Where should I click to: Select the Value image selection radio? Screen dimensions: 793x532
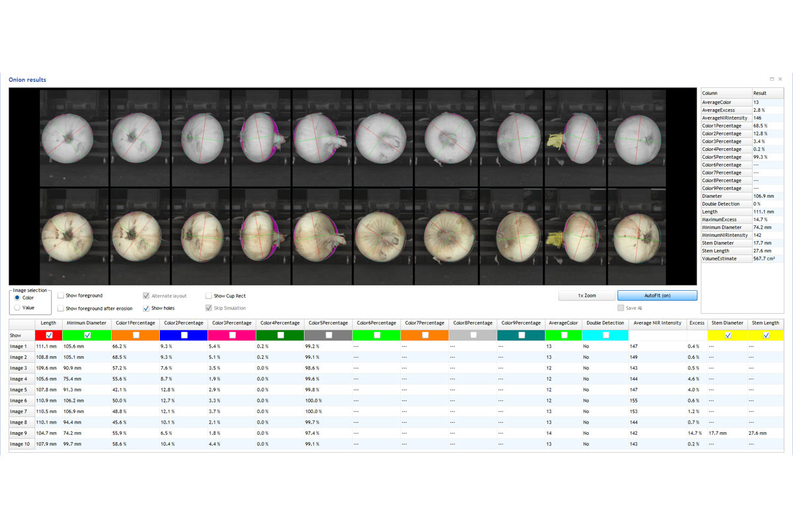coord(17,307)
